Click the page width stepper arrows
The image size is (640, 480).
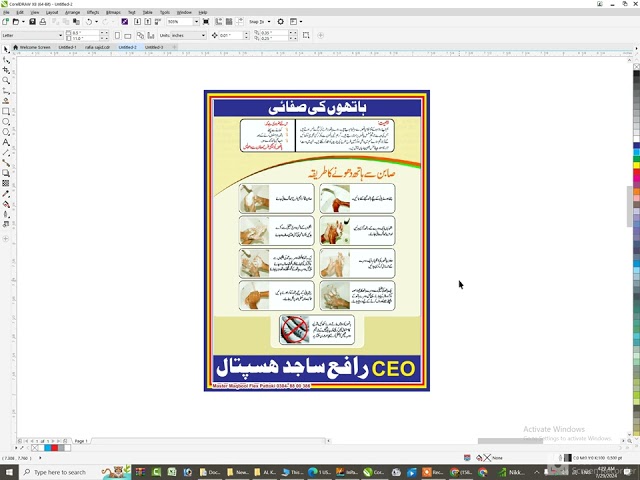click(x=104, y=33)
